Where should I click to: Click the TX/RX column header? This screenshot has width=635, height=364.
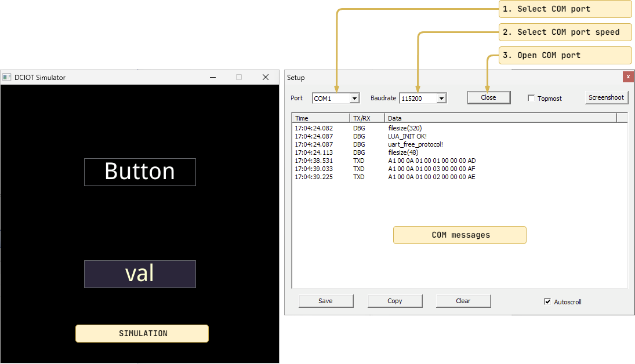pyautogui.click(x=367, y=118)
